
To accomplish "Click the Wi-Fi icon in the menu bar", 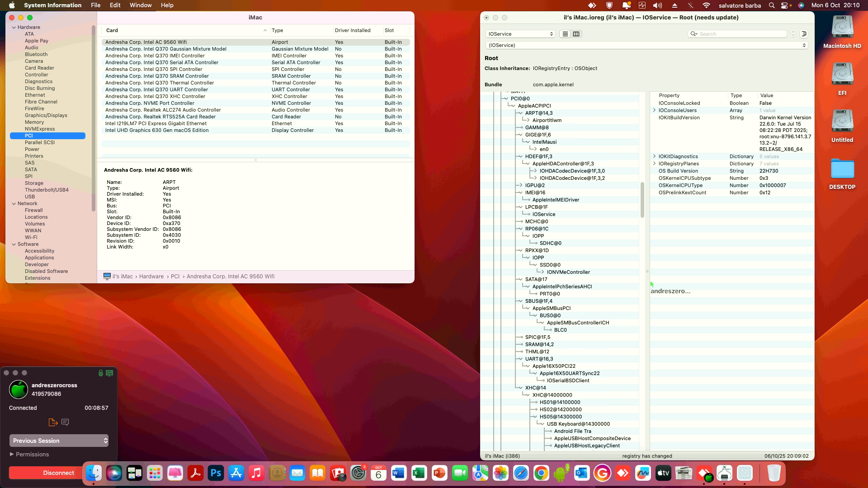I will [706, 5].
